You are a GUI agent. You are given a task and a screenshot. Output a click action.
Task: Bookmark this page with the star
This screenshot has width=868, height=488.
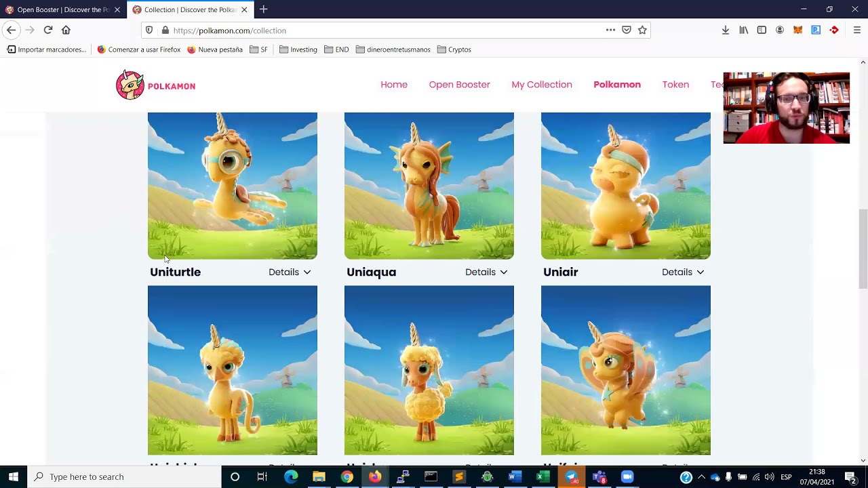coord(642,30)
